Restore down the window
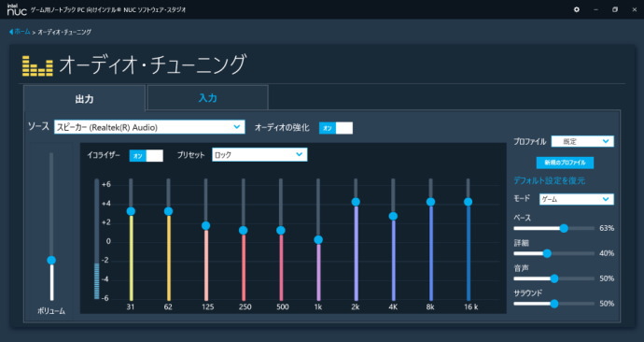The image size is (644, 342). (615, 9)
